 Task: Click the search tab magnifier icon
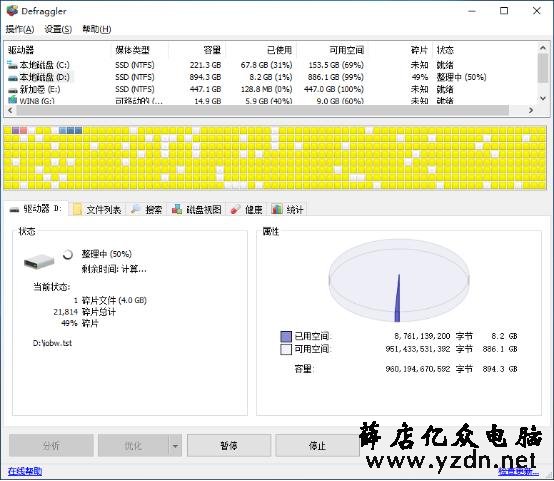tap(136, 209)
